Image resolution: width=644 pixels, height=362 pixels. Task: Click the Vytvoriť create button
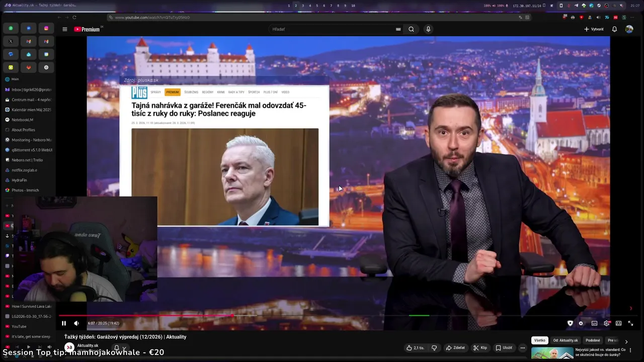tap(594, 29)
